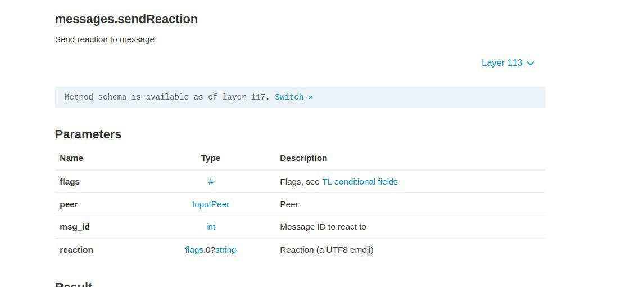Viewport: 644px width, 287px height.
Task: Click the chevron icon beside Layer 113
Action: point(530,64)
